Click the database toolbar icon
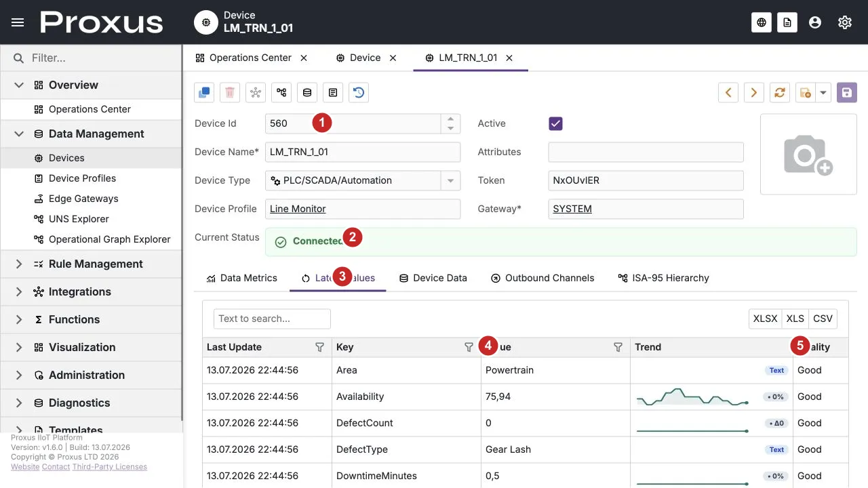 tap(307, 93)
